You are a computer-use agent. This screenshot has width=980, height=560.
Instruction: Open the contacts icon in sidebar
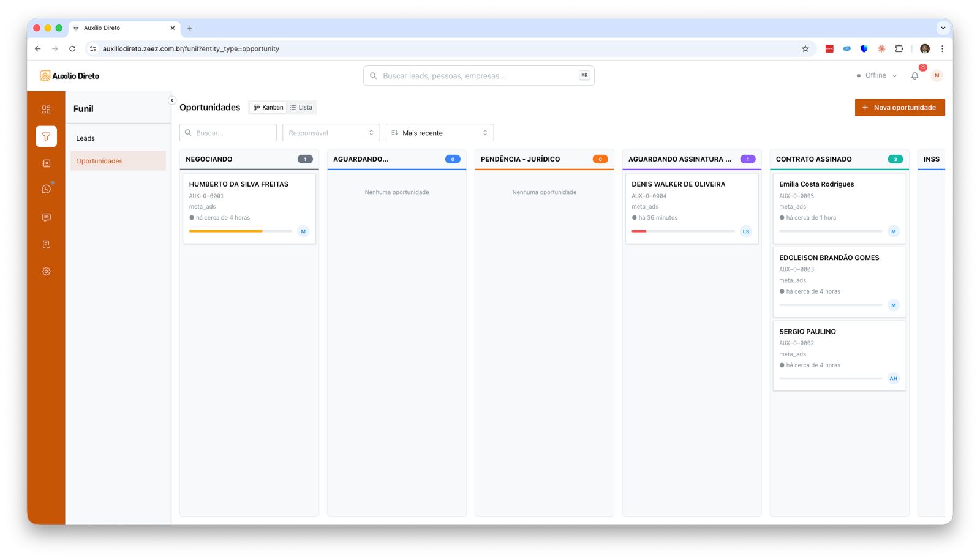coord(46,163)
